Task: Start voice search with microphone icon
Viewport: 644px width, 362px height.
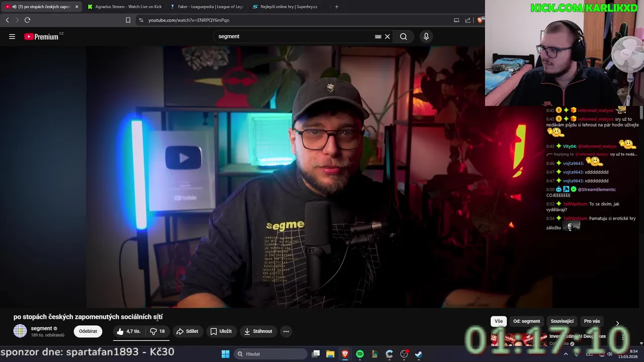Action: [426, 36]
